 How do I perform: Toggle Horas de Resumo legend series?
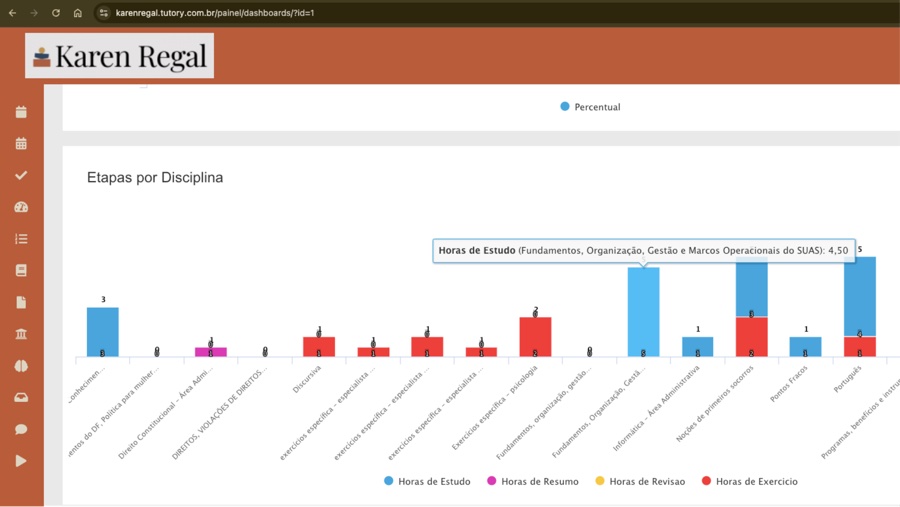pos(533,481)
